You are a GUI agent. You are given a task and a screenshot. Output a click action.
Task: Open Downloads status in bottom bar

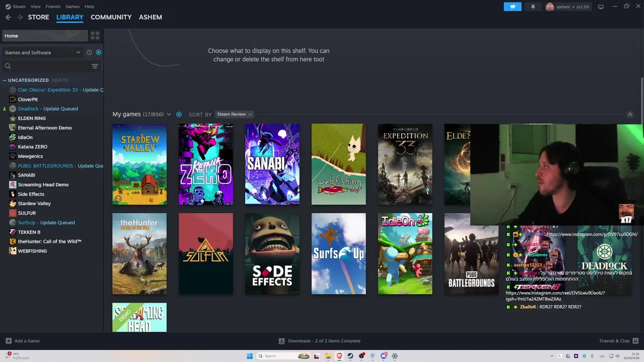tap(319, 341)
